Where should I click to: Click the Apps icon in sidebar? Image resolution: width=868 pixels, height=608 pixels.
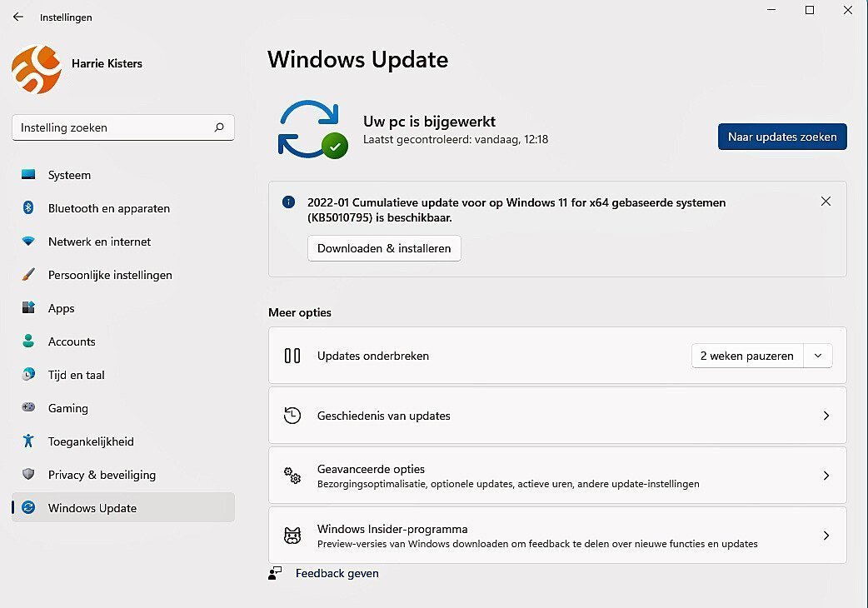pos(28,307)
